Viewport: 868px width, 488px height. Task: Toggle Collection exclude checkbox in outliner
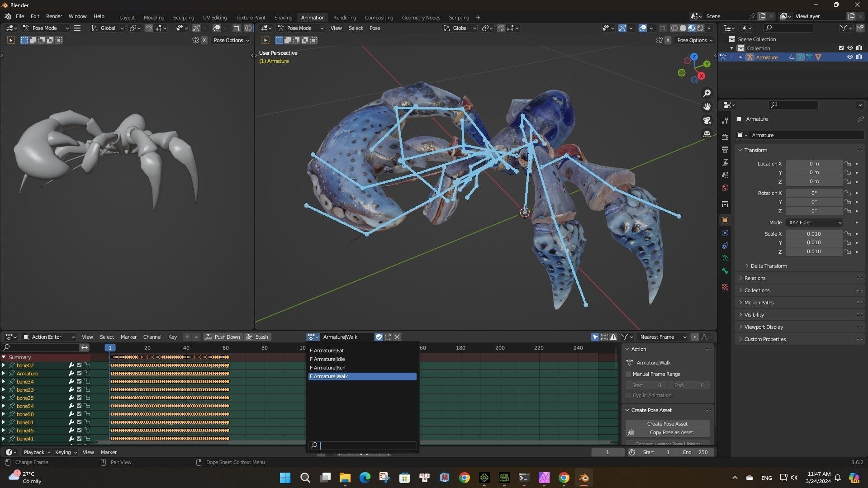pyautogui.click(x=841, y=48)
